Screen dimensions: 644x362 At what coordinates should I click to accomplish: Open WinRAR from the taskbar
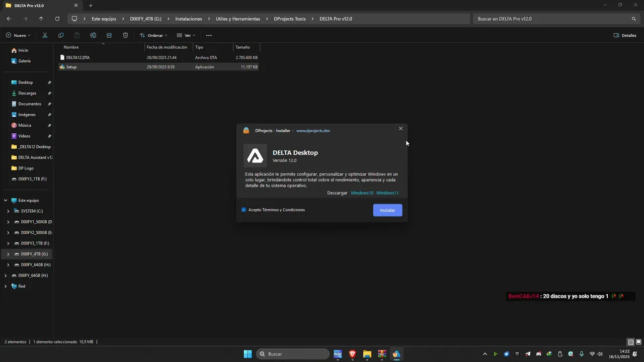pyautogui.click(x=382, y=354)
